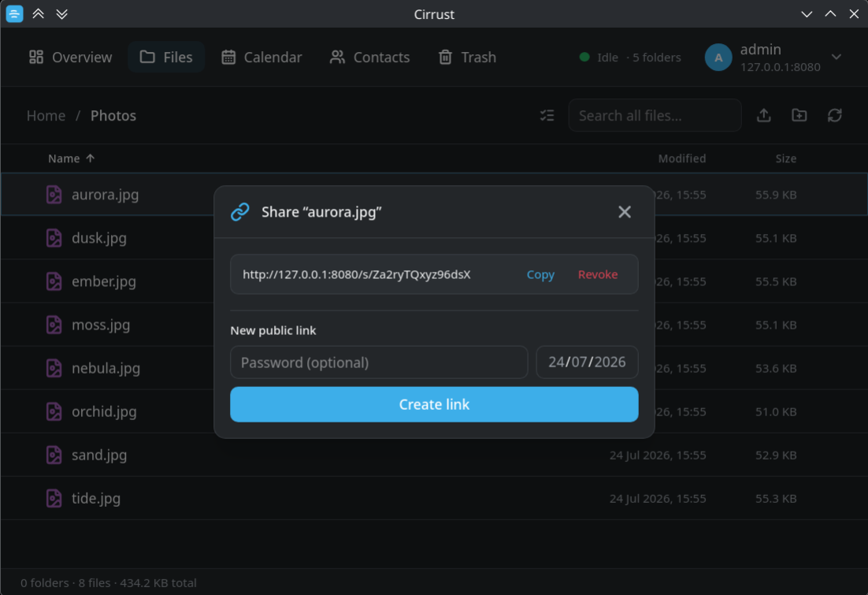The height and width of the screenshot is (595, 868).
Task: Select the orchid.jpg file name
Action: (104, 411)
